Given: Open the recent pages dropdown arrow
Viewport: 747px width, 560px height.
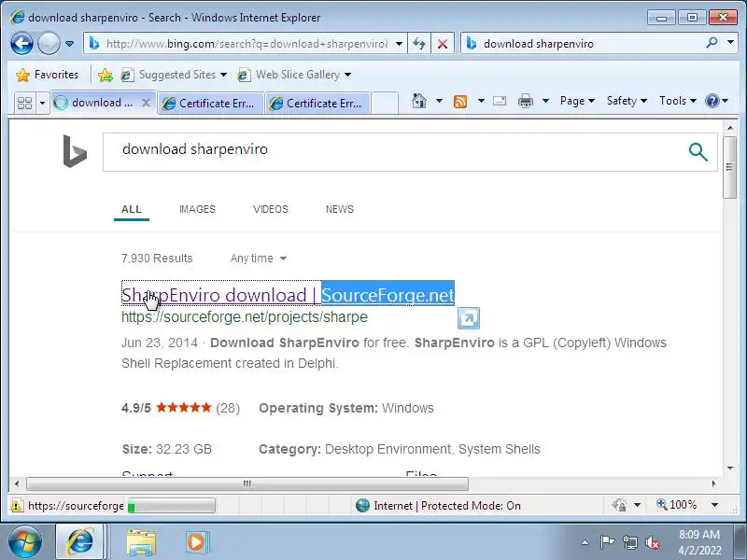Looking at the screenshot, I should pyautogui.click(x=69, y=44).
